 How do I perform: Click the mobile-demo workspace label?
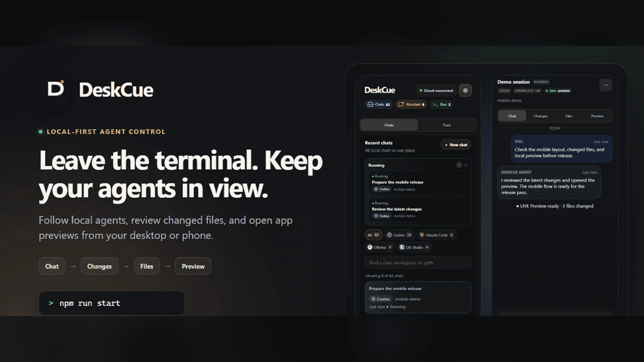pyautogui.click(x=509, y=100)
